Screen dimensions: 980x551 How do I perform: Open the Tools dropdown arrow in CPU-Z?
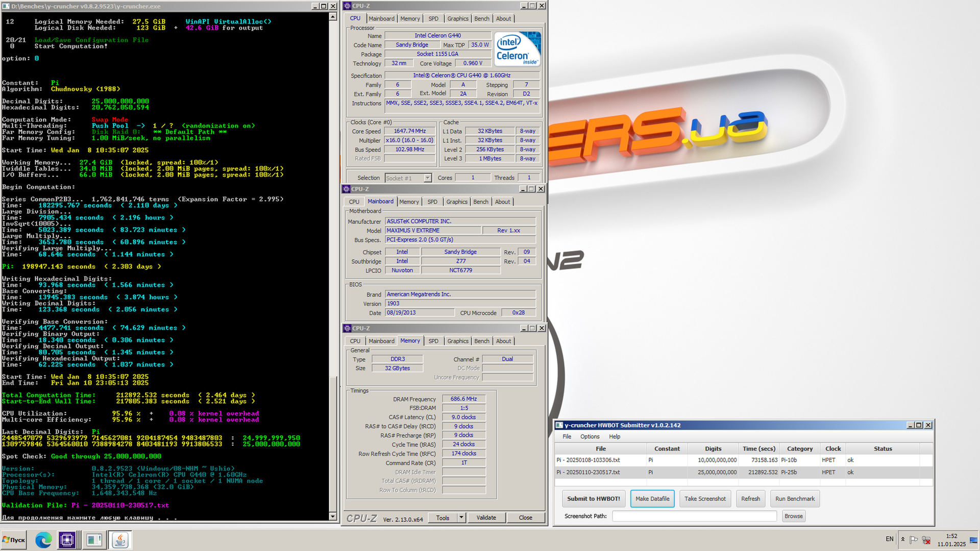point(461,517)
